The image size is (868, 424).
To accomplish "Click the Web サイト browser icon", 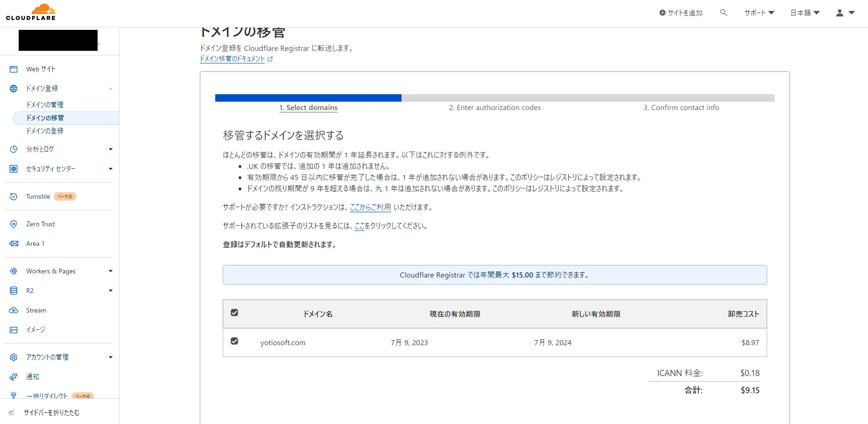I will (14, 69).
